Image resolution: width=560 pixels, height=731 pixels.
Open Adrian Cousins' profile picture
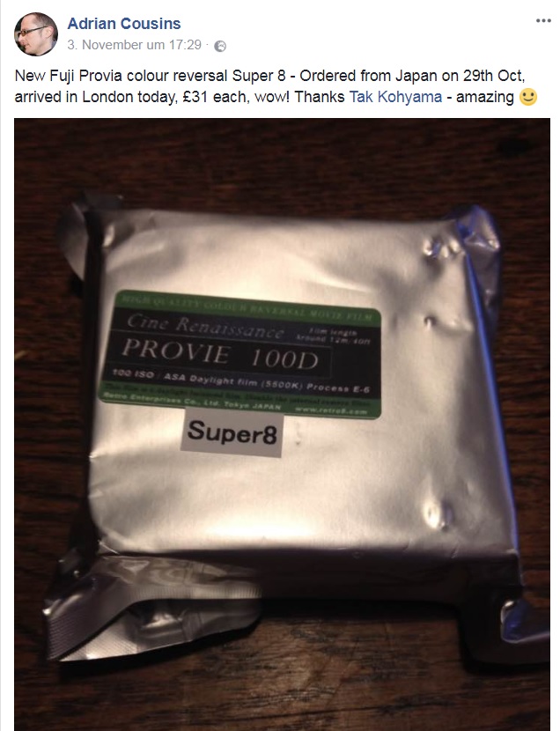click(36, 34)
